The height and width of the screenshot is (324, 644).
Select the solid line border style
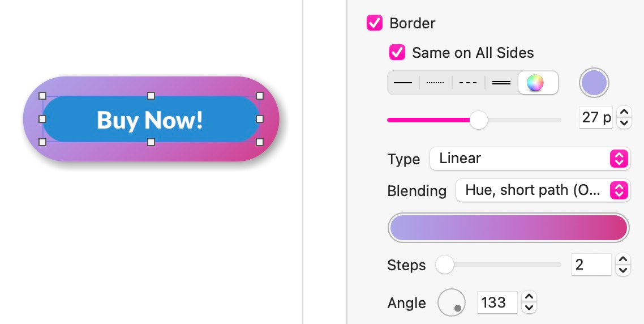[x=403, y=83]
